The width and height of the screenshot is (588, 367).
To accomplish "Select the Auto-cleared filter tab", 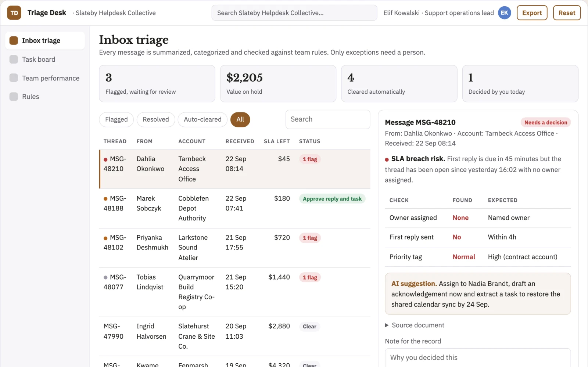I will coord(202,119).
